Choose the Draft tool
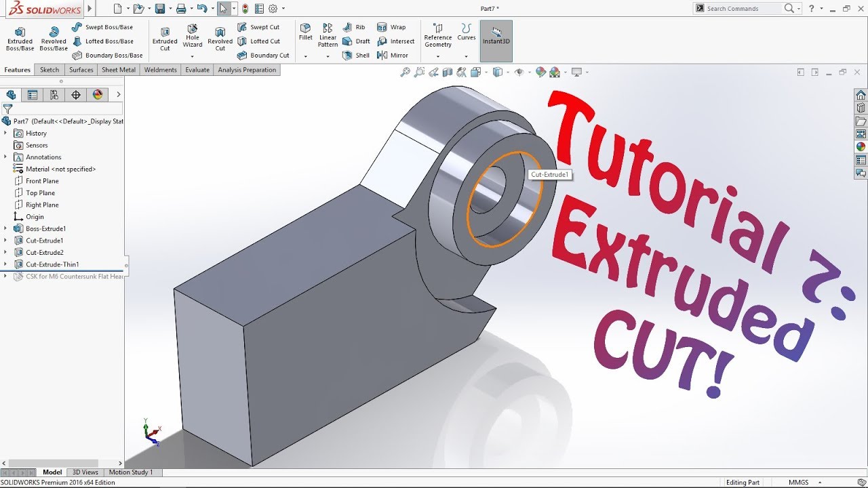Screen dimensions: 868x488 click(357, 41)
